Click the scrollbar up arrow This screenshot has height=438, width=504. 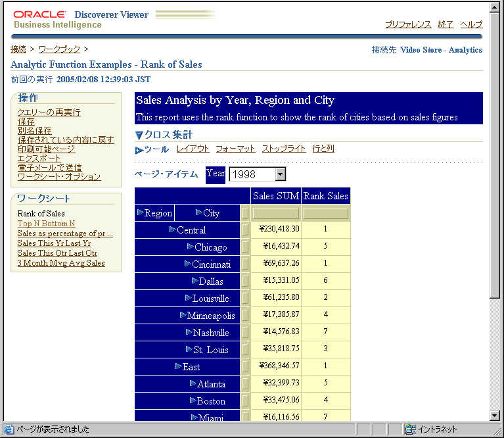495,7
